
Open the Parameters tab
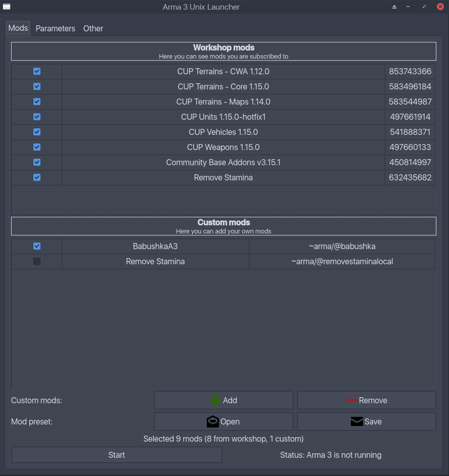pos(55,28)
